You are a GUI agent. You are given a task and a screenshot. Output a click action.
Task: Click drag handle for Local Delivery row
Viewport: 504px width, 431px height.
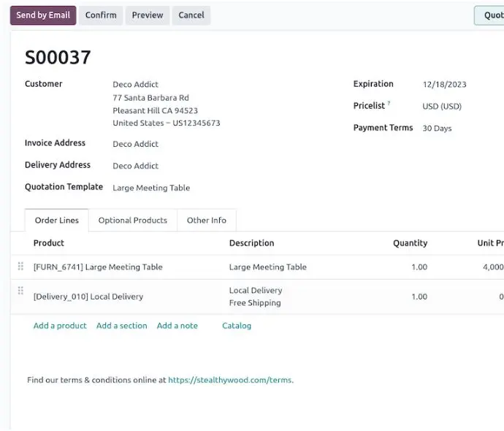click(x=20, y=291)
